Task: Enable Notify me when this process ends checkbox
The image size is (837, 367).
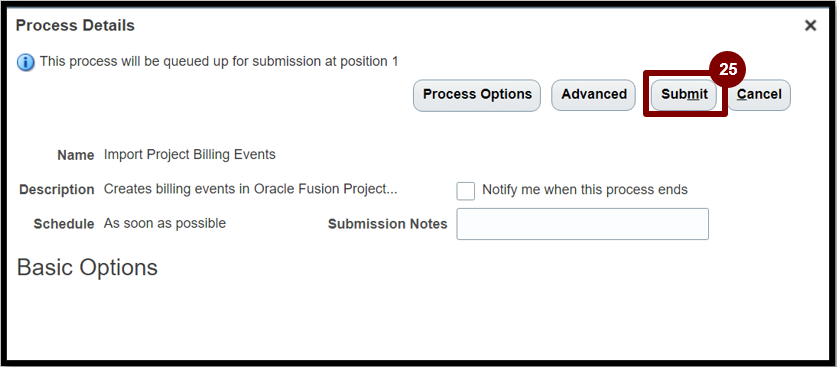Action: point(465,191)
